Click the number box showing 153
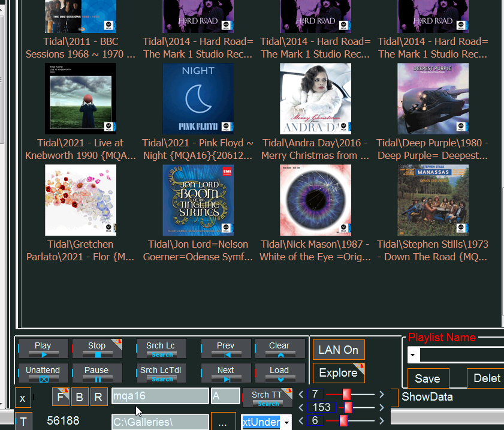This screenshot has width=504, height=430. [x=321, y=407]
